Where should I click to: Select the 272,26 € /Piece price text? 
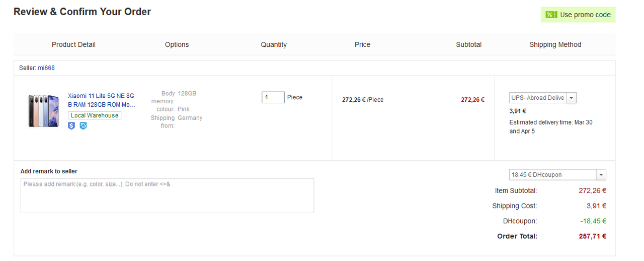363,100
